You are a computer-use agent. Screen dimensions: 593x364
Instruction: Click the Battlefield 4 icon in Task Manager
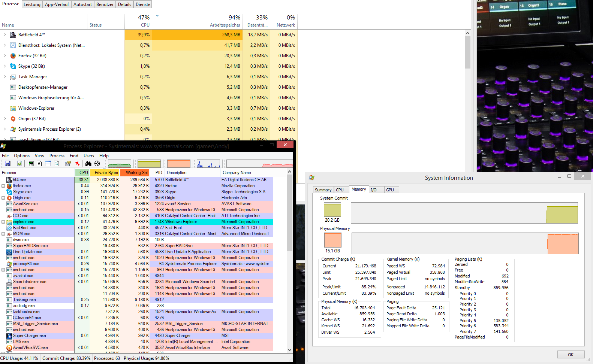coord(13,35)
